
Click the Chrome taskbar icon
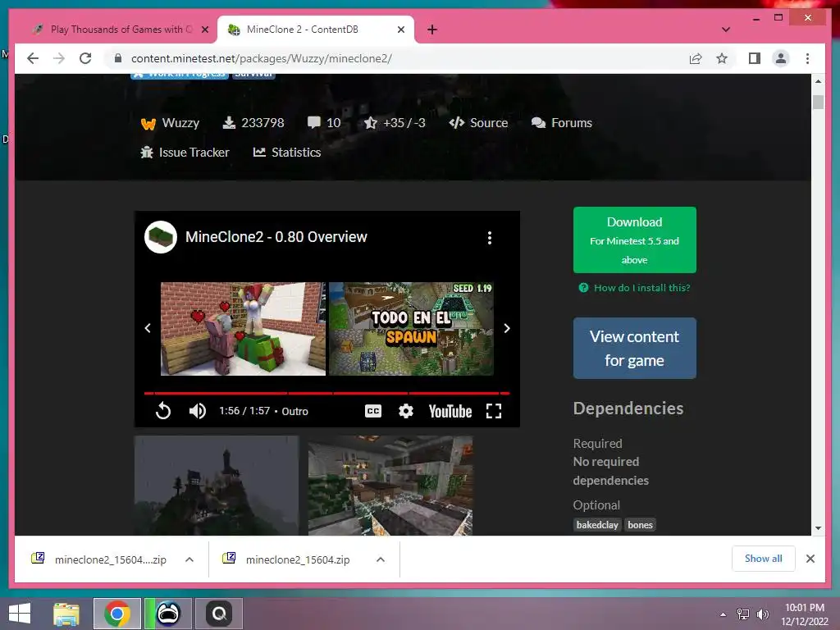tap(116, 614)
